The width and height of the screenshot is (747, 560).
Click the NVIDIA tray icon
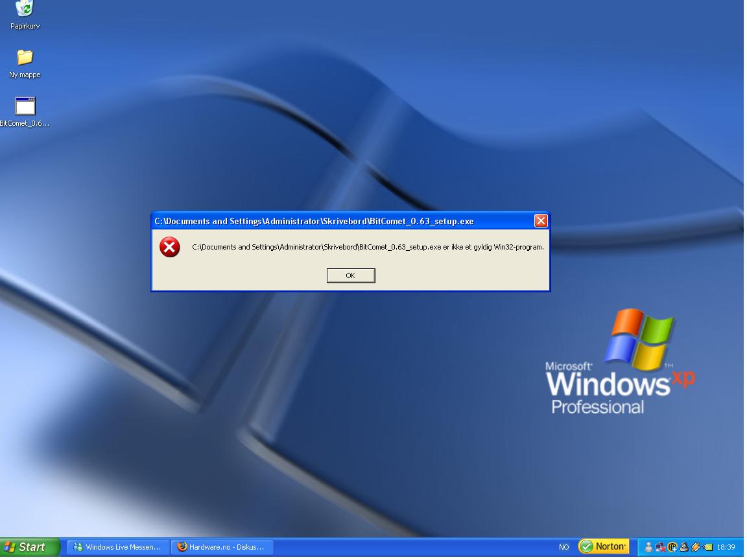click(708, 548)
